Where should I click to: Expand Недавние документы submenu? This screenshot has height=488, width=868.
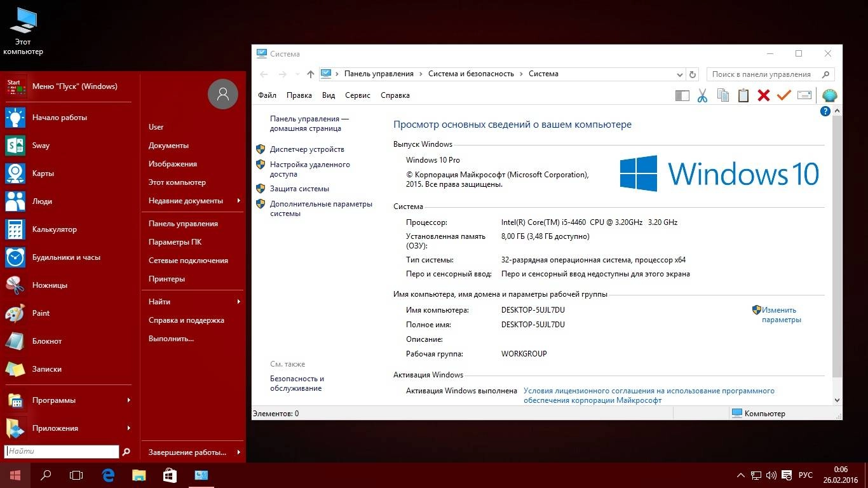[193, 201]
